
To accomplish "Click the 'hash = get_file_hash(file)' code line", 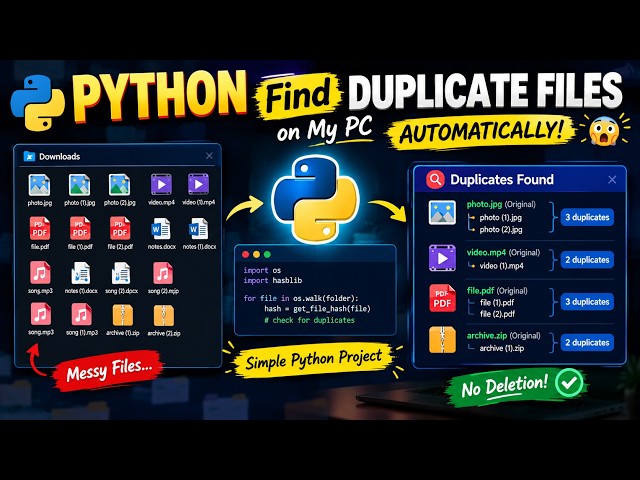I will coord(317,309).
